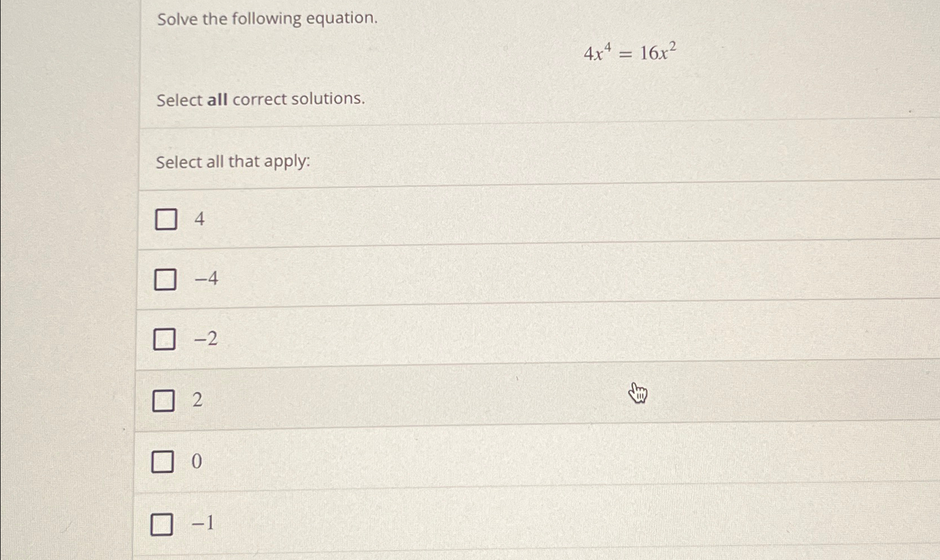
Task: Check the checkbox for answer -2
Action: point(163,339)
